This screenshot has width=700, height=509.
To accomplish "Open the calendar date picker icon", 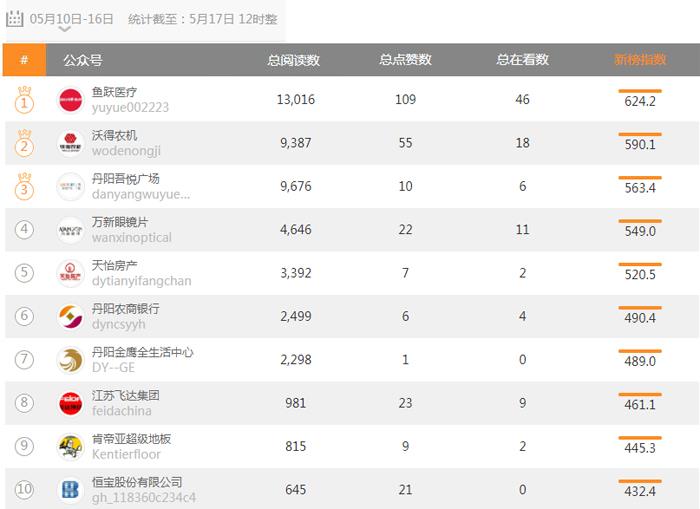I will [x=14, y=19].
